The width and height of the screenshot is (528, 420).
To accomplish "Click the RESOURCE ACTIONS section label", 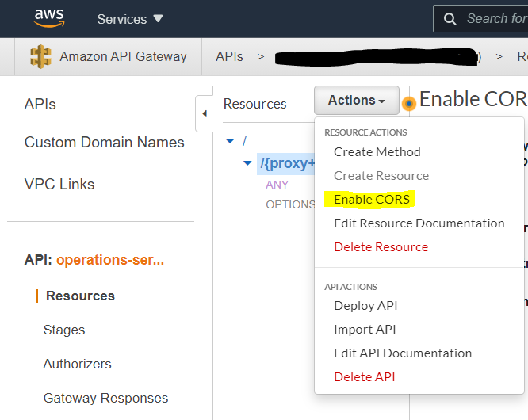I will pos(365,132).
